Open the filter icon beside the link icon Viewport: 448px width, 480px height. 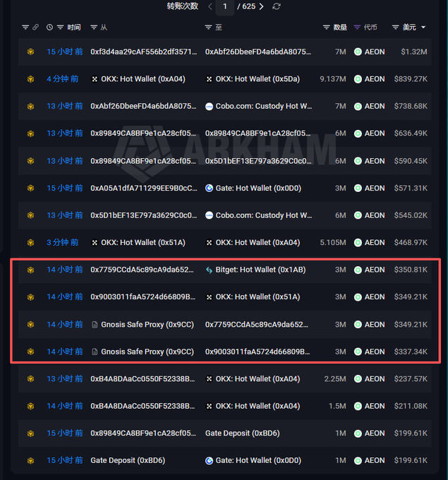[25, 28]
